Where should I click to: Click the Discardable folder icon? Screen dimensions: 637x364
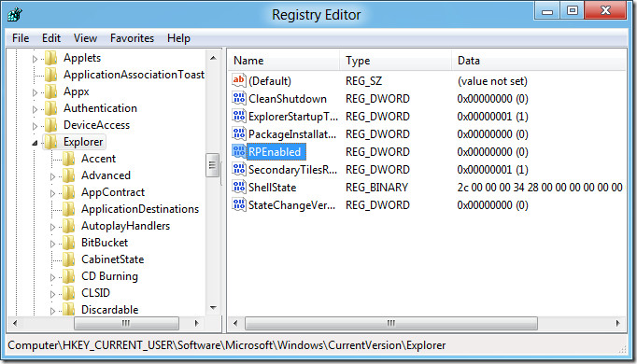click(69, 310)
